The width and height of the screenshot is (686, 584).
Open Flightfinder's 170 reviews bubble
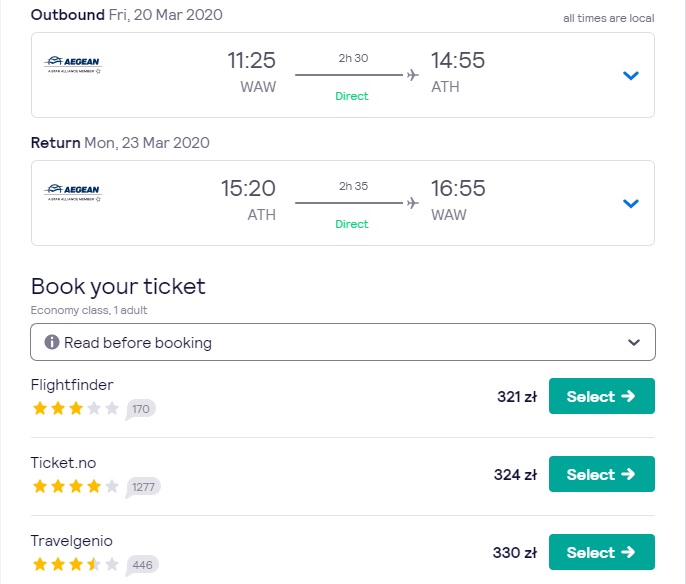[140, 409]
